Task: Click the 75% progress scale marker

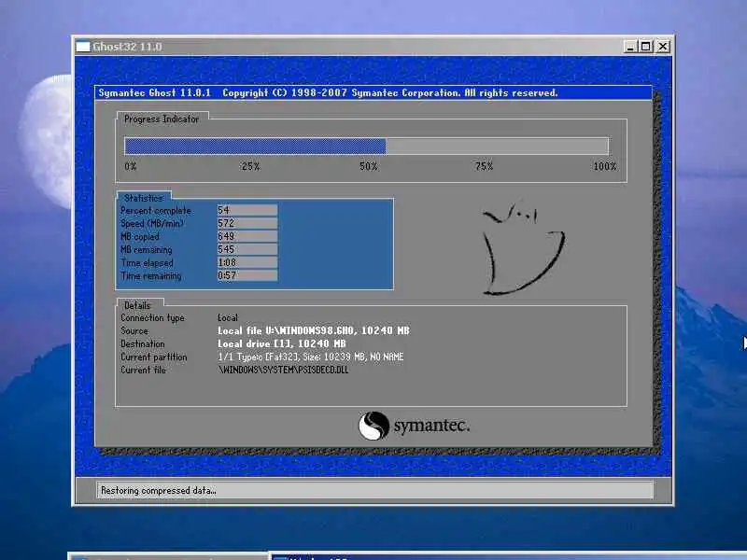Action: 484,166
